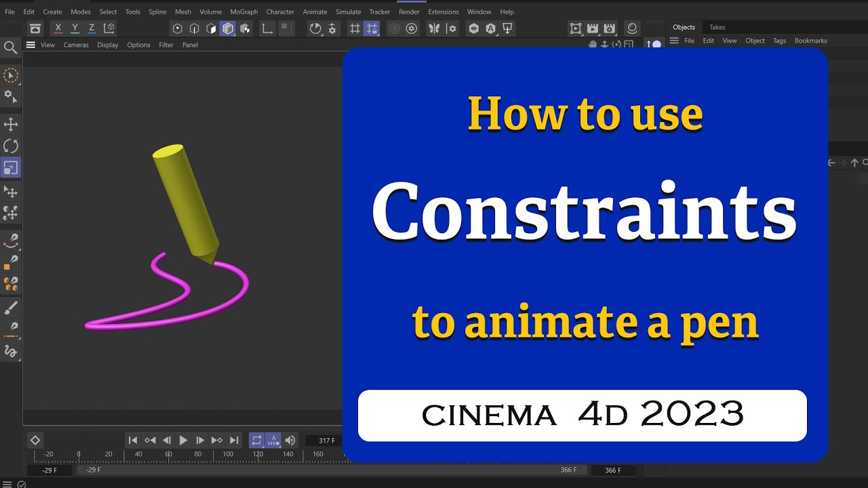Screen dimensions: 868x488
Task: Open the search magnifier icon
Action: tap(10, 47)
